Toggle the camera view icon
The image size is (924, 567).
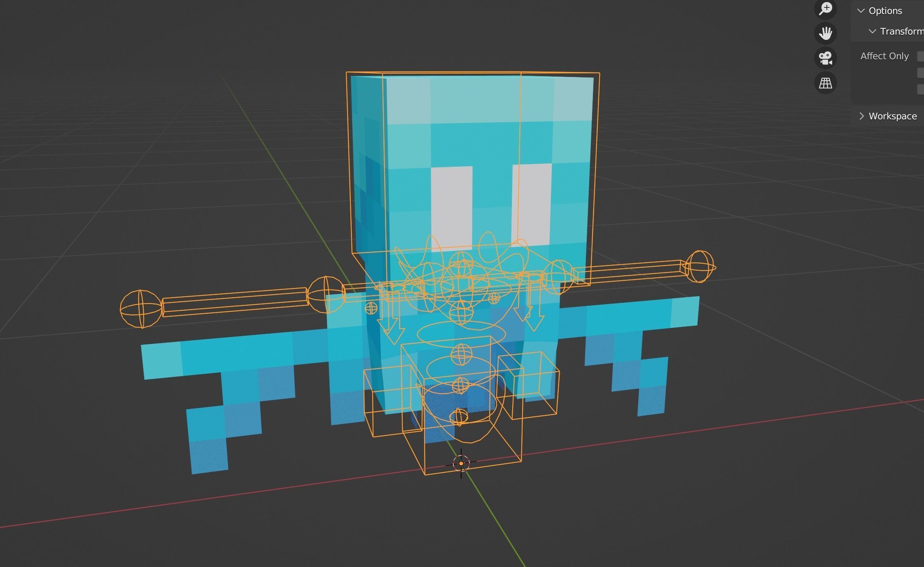pyautogui.click(x=826, y=58)
